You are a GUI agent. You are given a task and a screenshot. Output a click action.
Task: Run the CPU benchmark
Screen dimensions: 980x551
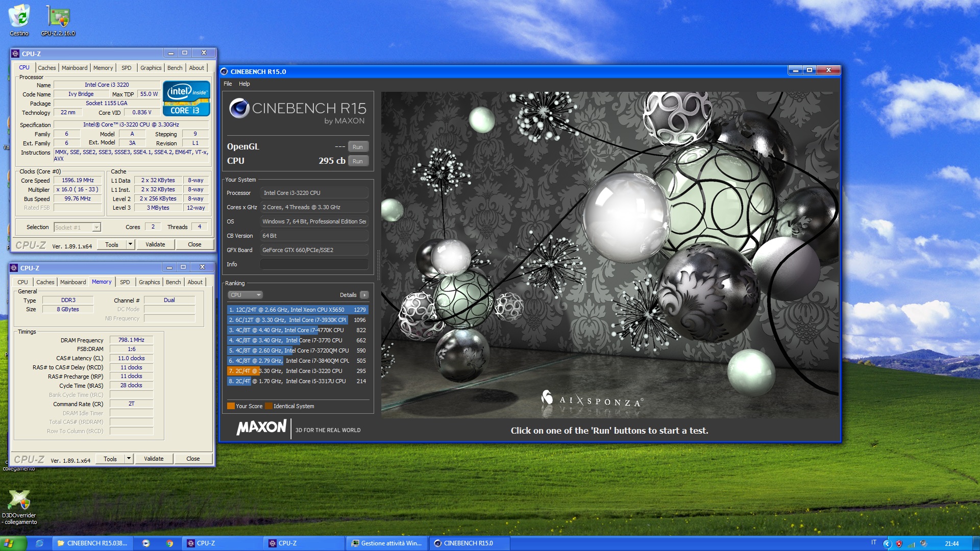click(x=358, y=161)
